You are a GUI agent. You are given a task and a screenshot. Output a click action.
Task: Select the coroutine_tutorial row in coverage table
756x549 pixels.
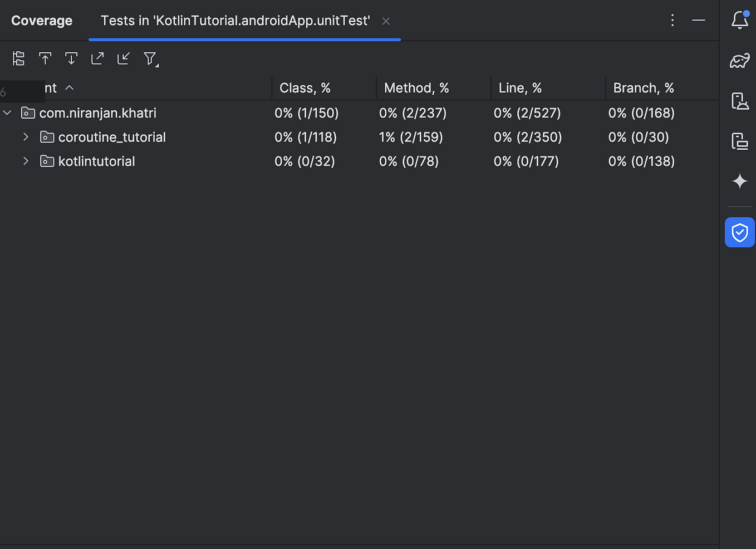pos(111,136)
